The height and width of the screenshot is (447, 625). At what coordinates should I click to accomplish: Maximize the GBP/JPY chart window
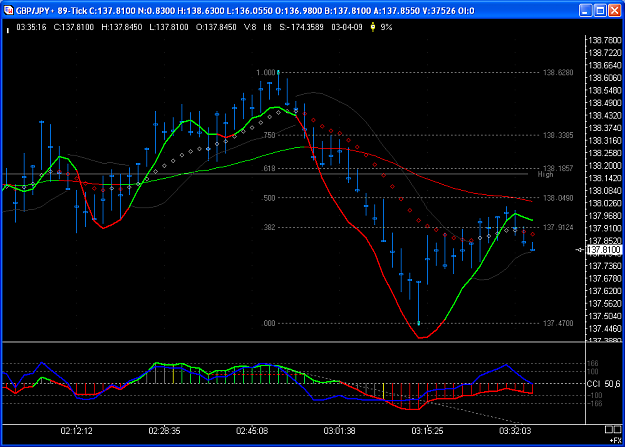pos(600,10)
